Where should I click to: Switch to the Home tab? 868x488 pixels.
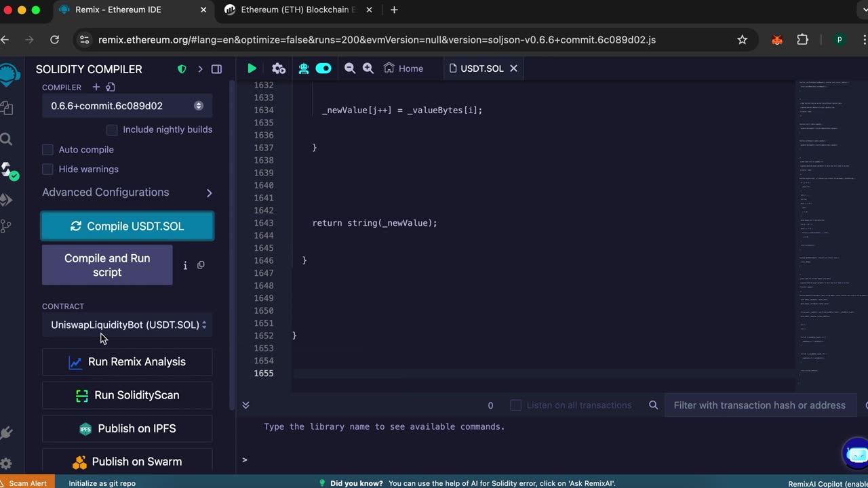coord(403,68)
